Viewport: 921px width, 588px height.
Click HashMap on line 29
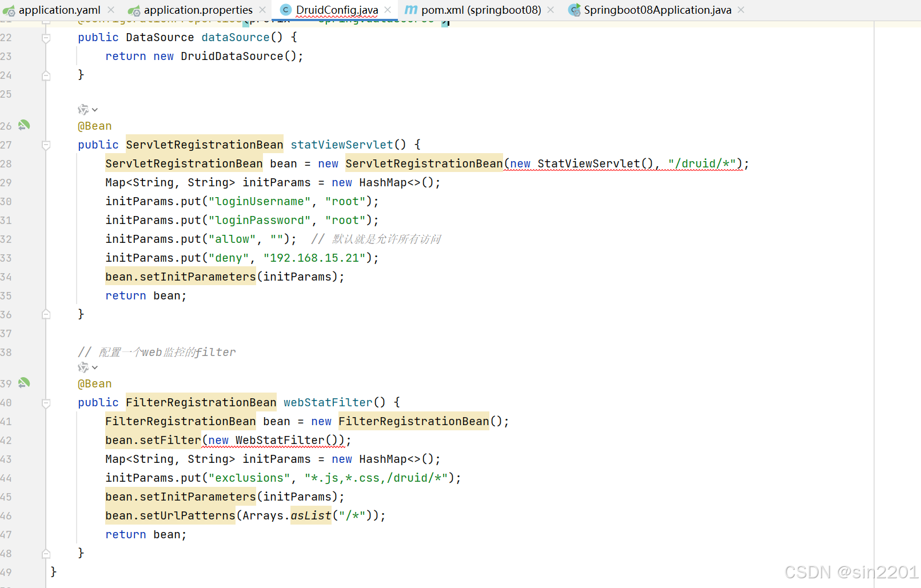[x=383, y=182]
